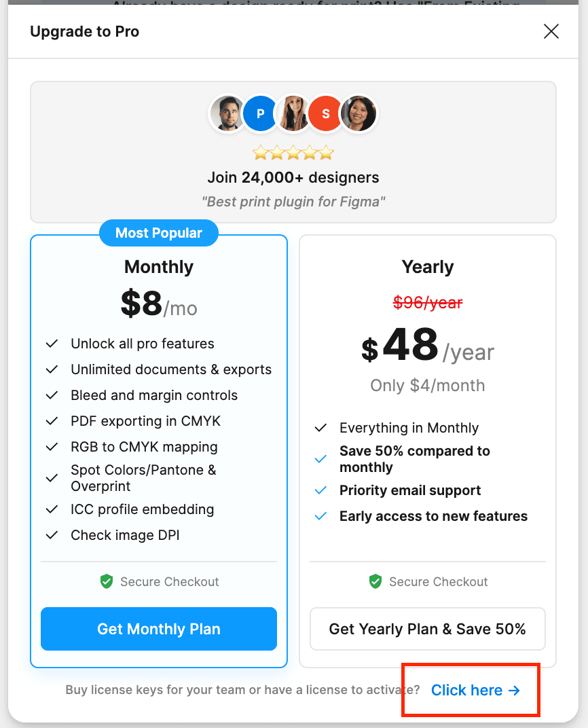
Task: Close the Upgrade to Pro dialog
Action: pos(551,31)
